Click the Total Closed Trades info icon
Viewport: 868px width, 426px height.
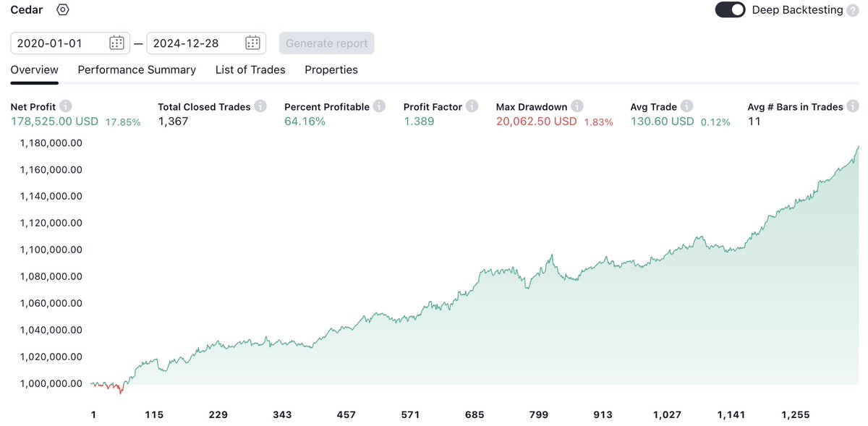coord(260,106)
